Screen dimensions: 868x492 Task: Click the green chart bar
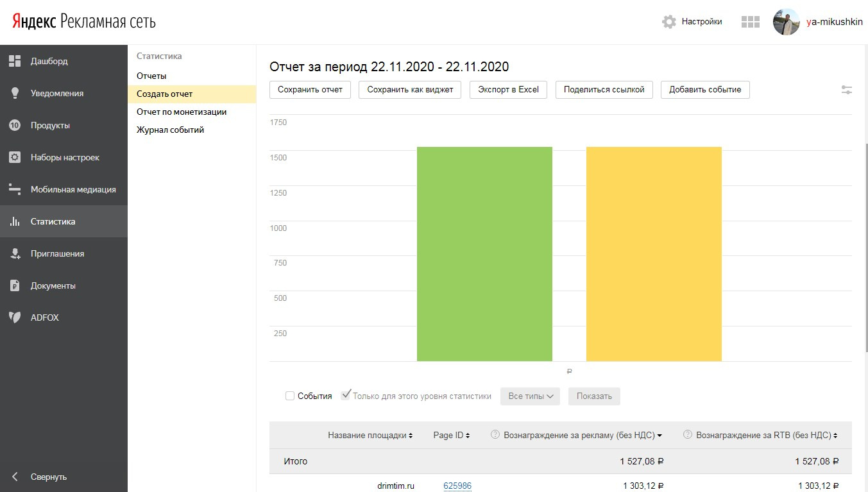[x=484, y=254]
